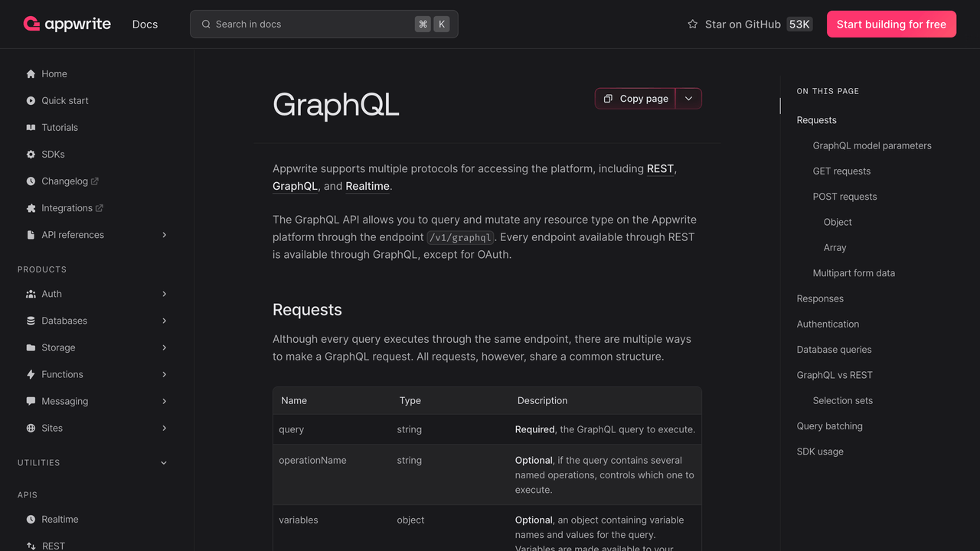Expand the API references chevron

pos(164,235)
